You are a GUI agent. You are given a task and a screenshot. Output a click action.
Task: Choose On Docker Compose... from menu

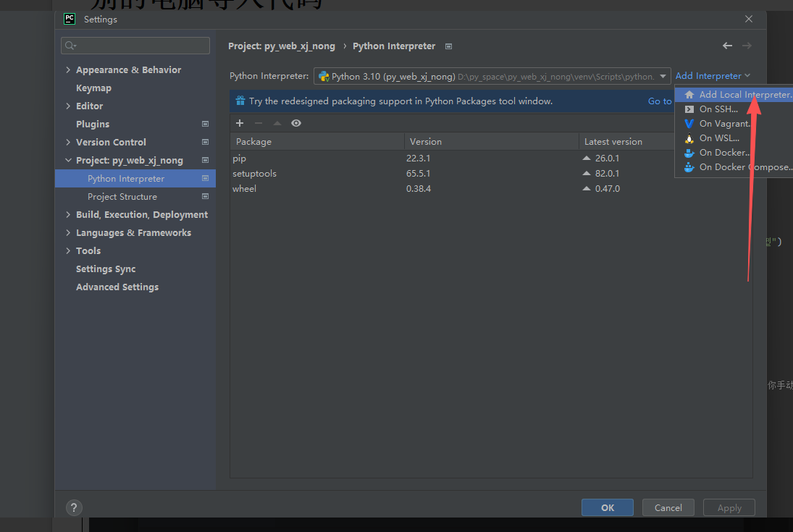734,167
